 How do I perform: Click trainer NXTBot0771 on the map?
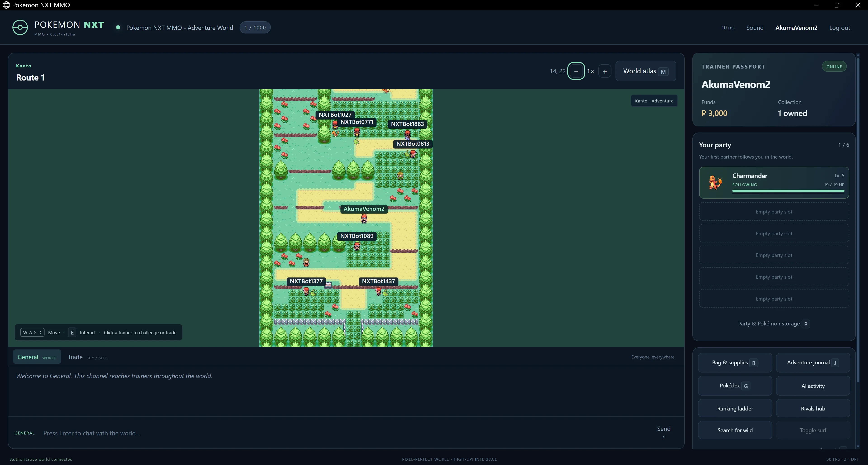tap(357, 132)
